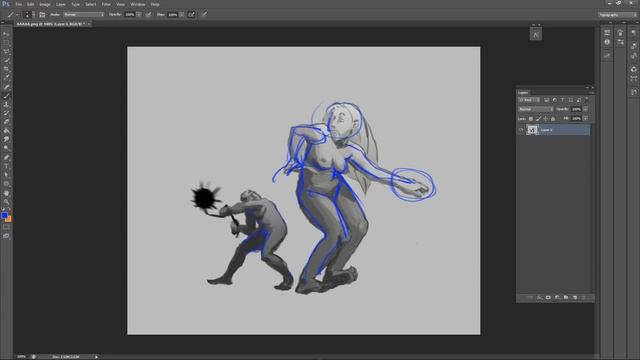The height and width of the screenshot is (360, 640).
Task: Open the File menu
Action: [18, 4]
